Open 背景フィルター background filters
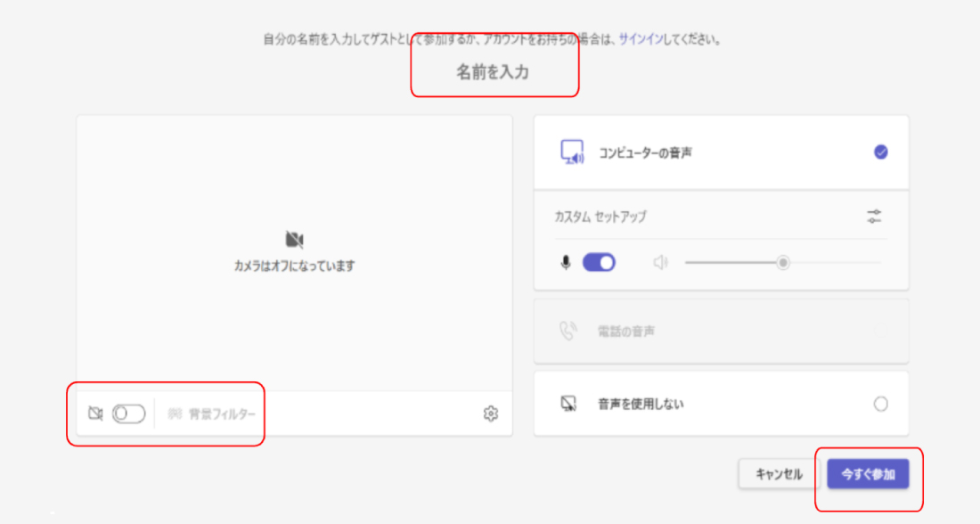The width and height of the screenshot is (980, 524). (x=221, y=413)
